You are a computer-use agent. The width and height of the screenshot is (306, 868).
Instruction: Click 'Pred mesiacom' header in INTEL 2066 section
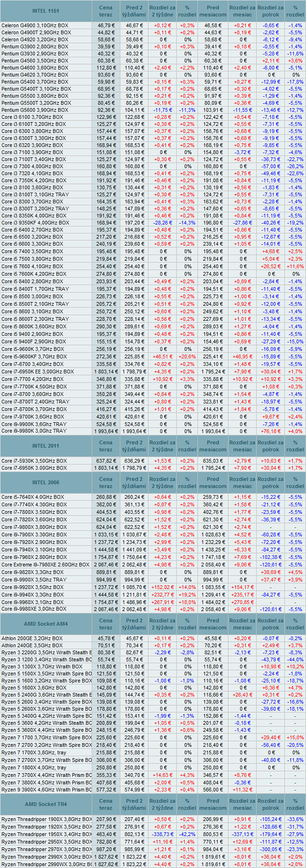[213, 482]
